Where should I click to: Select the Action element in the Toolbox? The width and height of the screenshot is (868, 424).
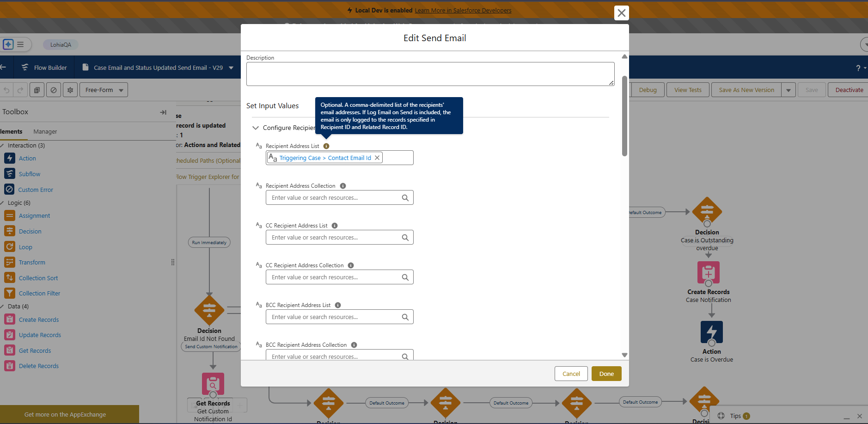click(27, 158)
